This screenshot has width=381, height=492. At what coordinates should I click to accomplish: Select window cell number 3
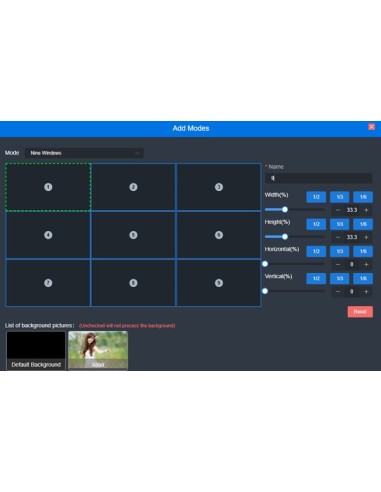tap(219, 187)
